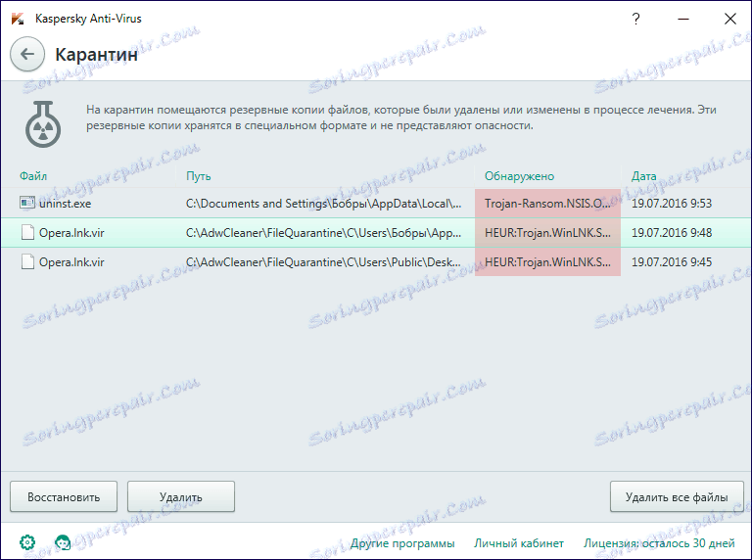Click the date 19.07.2016 9:53

672,204
